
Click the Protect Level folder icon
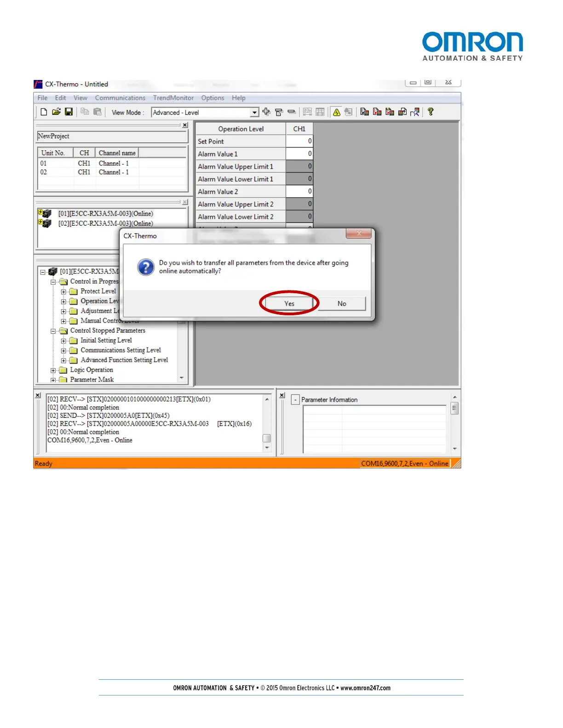coord(73,291)
